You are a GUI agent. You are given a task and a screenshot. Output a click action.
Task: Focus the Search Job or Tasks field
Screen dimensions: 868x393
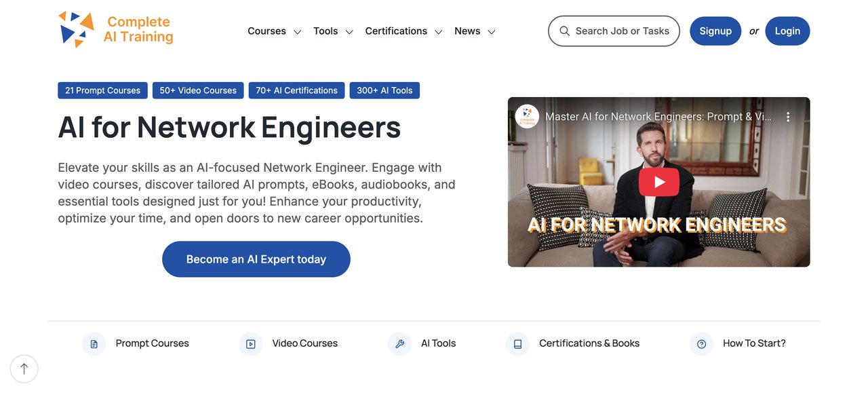pyautogui.click(x=622, y=31)
